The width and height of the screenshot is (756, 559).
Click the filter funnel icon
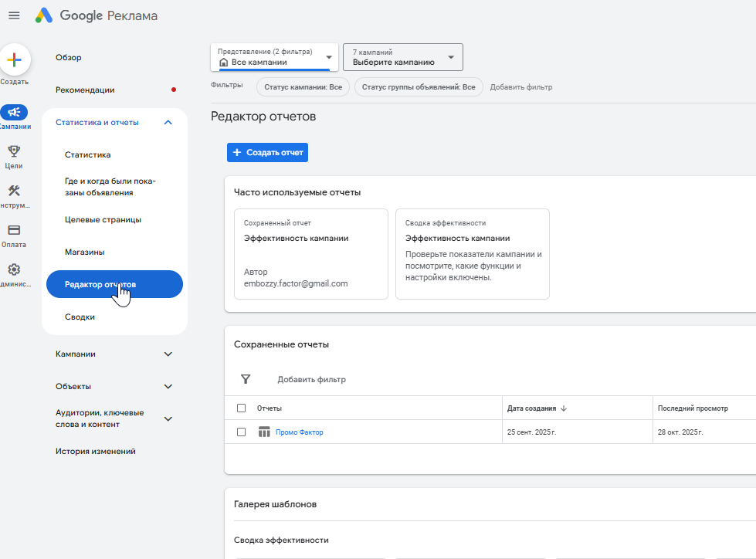pyautogui.click(x=246, y=379)
